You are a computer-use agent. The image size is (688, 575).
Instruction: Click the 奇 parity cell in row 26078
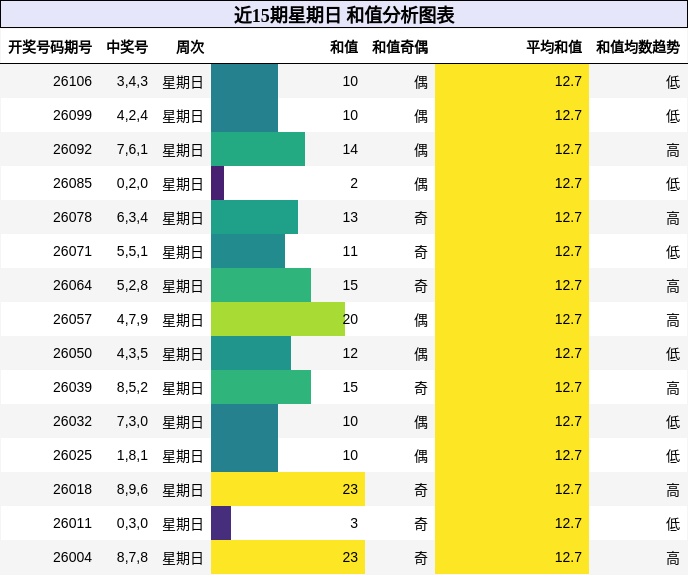[x=421, y=218]
